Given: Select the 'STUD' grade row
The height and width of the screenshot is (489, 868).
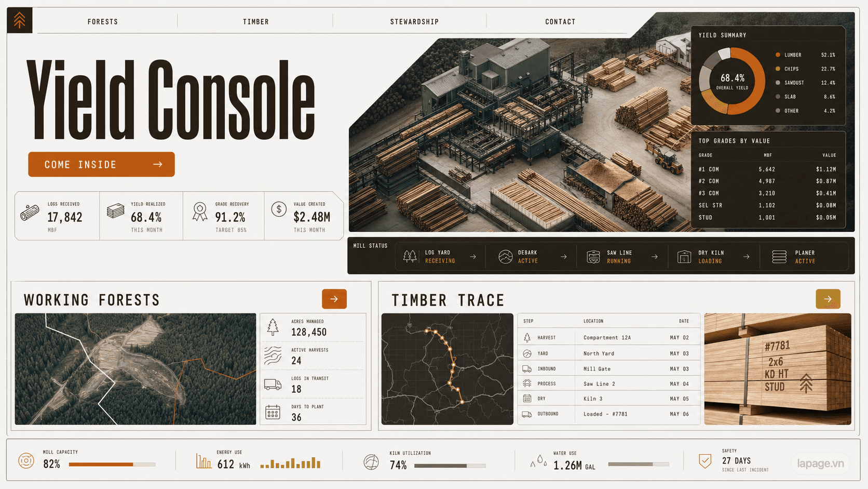Looking at the screenshot, I should (767, 218).
